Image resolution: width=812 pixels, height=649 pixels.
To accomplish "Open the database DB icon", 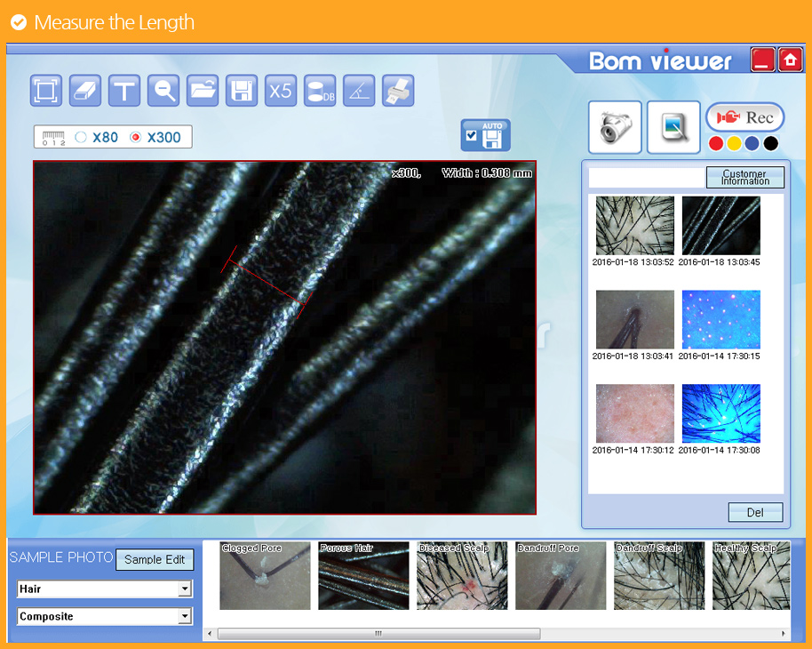I will pos(320,91).
